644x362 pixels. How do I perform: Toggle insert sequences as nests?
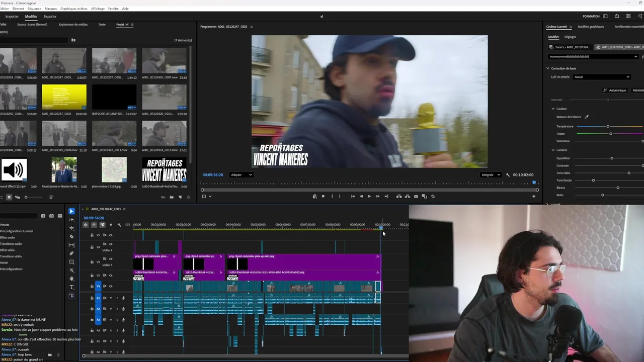coord(86,225)
